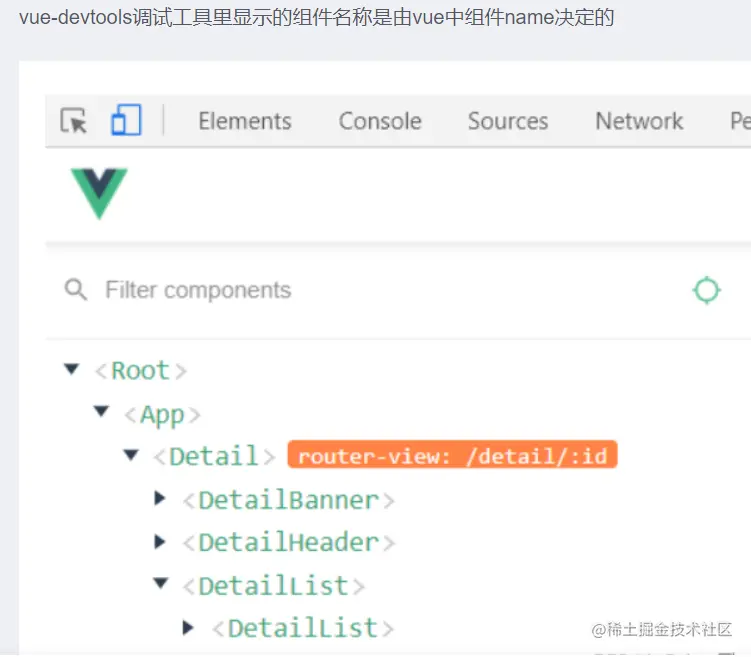Open the Elements tab
This screenshot has width=751, height=657.
pyautogui.click(x=245, y=121)
